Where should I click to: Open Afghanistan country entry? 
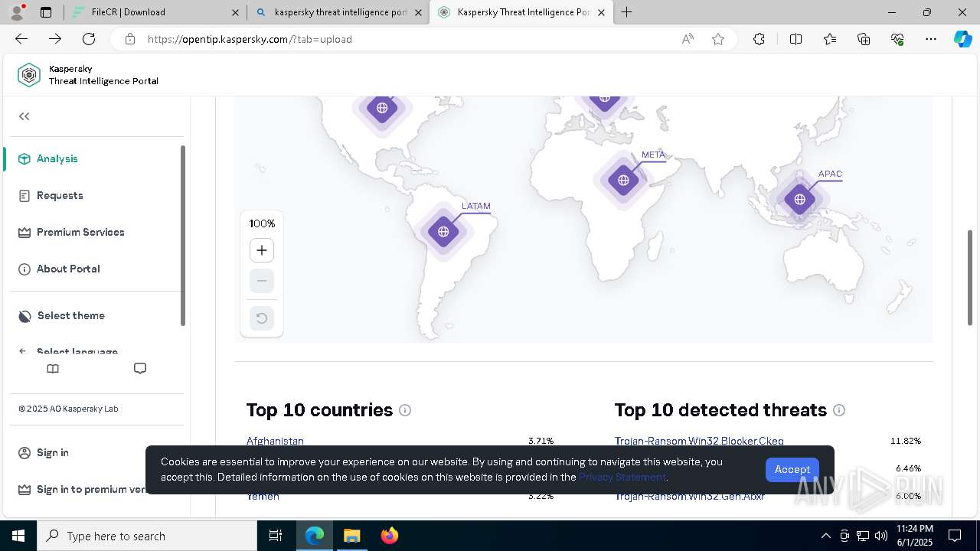pyautogui.click(x=275, y=441)
